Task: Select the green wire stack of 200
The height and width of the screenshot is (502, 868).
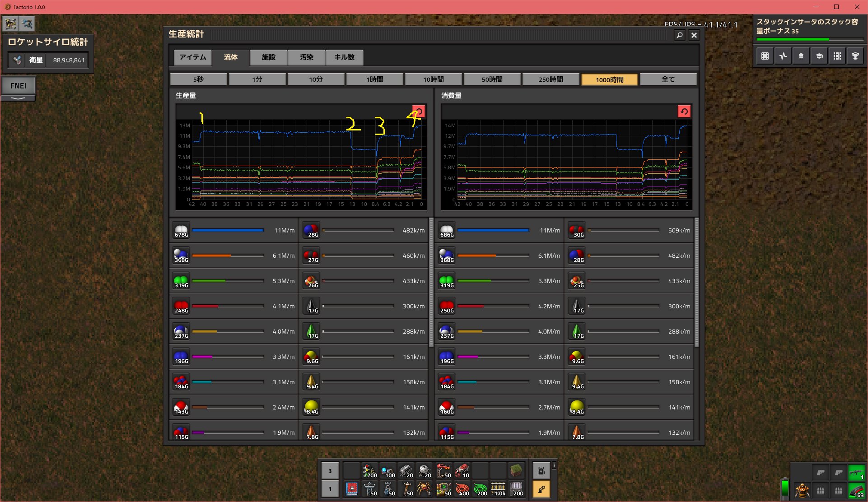Action: tap(480, 489)
